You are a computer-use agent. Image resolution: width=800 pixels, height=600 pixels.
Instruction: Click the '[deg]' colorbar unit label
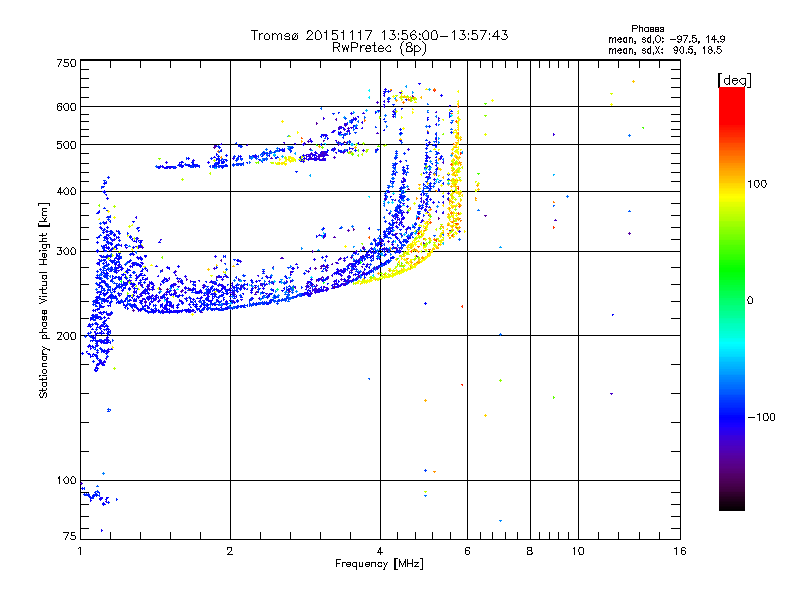coord(734,80)
